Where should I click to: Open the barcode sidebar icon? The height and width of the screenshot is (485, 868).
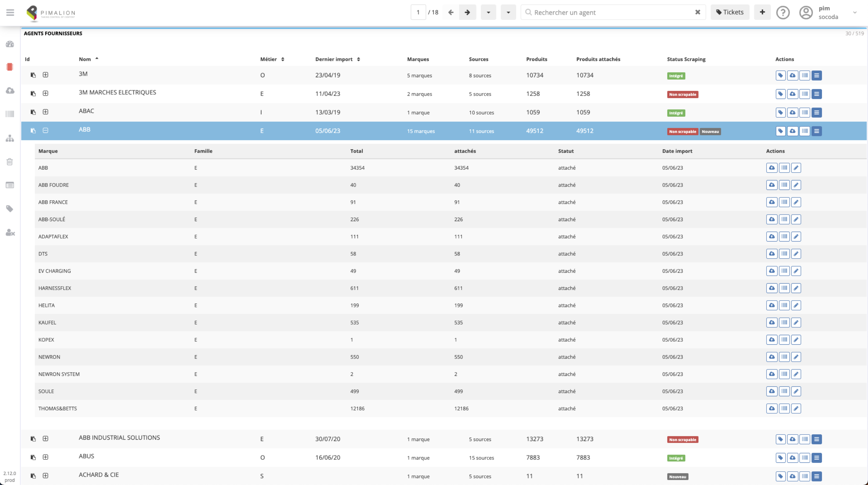coord(10,114)
